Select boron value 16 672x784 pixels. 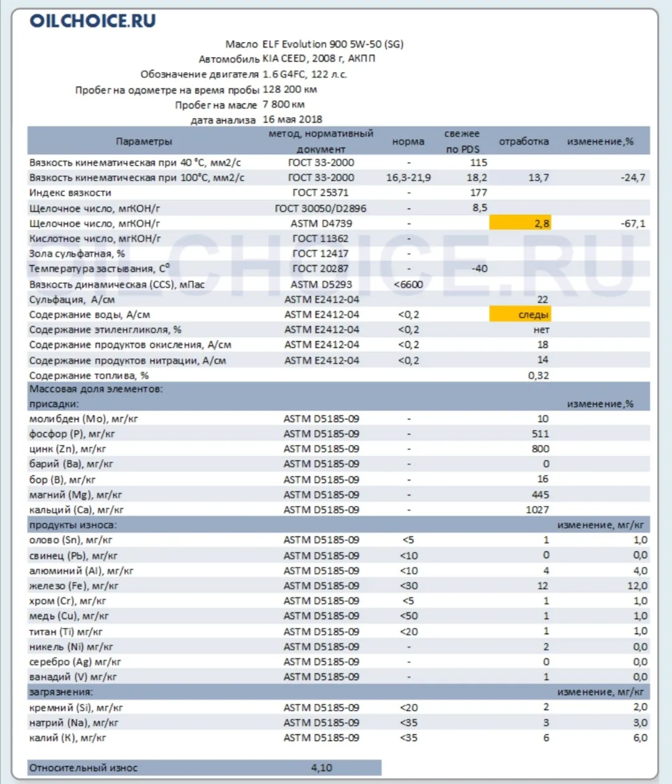point(543,479)
